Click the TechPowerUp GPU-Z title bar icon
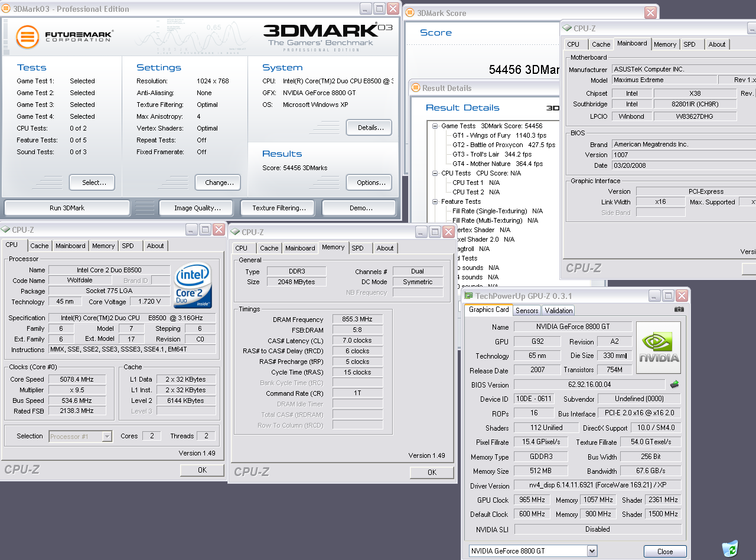 (468, 296)
